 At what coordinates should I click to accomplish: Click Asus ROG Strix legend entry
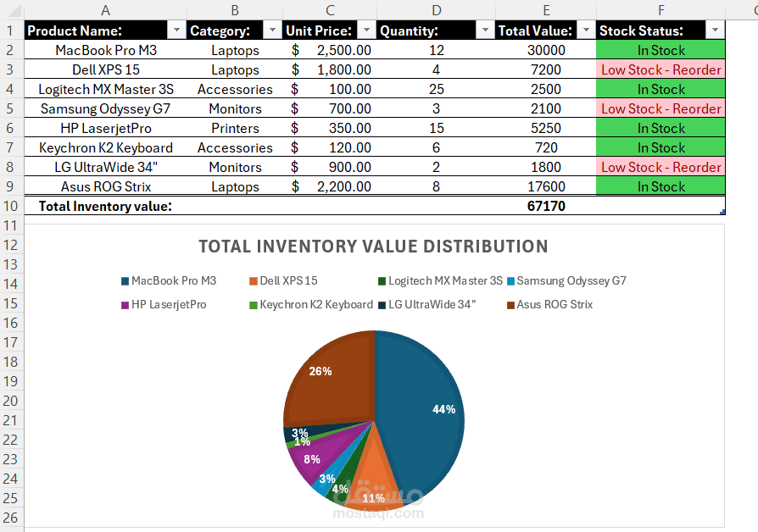click(x=549, y=304)
